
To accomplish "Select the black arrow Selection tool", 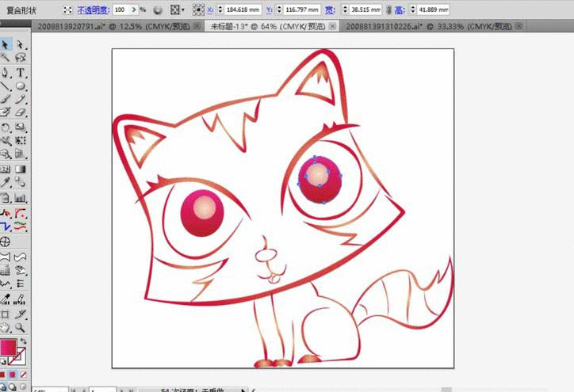I will (x=6, y=44).
